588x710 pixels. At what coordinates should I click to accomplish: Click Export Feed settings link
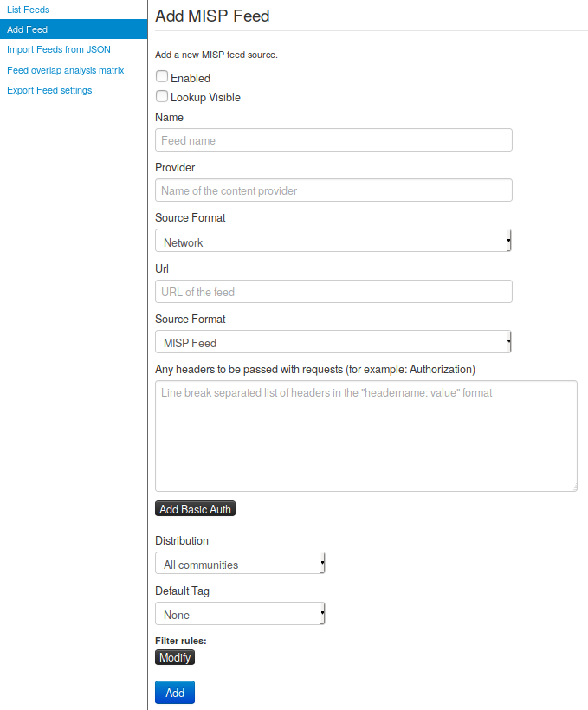[x=49, y=90]
